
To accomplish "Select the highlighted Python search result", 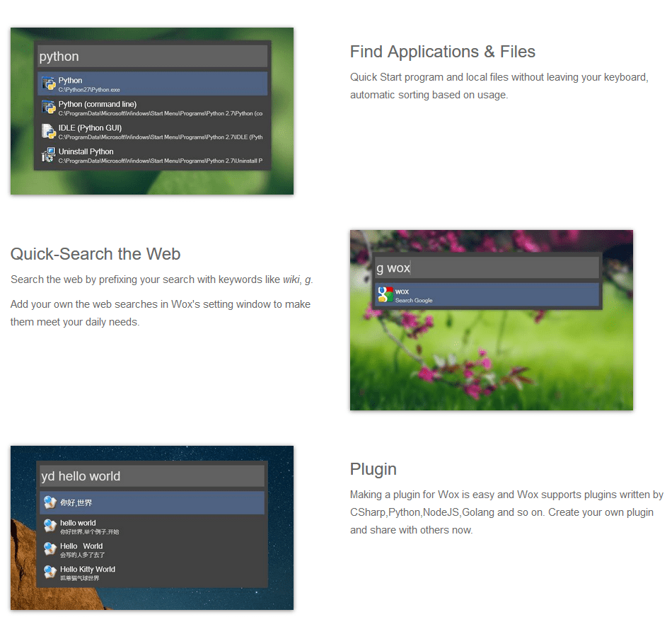I will pos(152,83).
